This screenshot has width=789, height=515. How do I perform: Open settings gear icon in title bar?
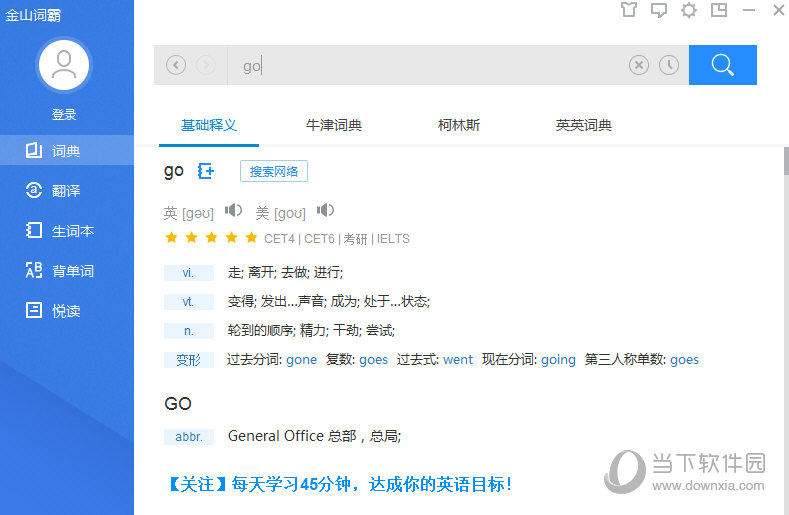[689, 10]
